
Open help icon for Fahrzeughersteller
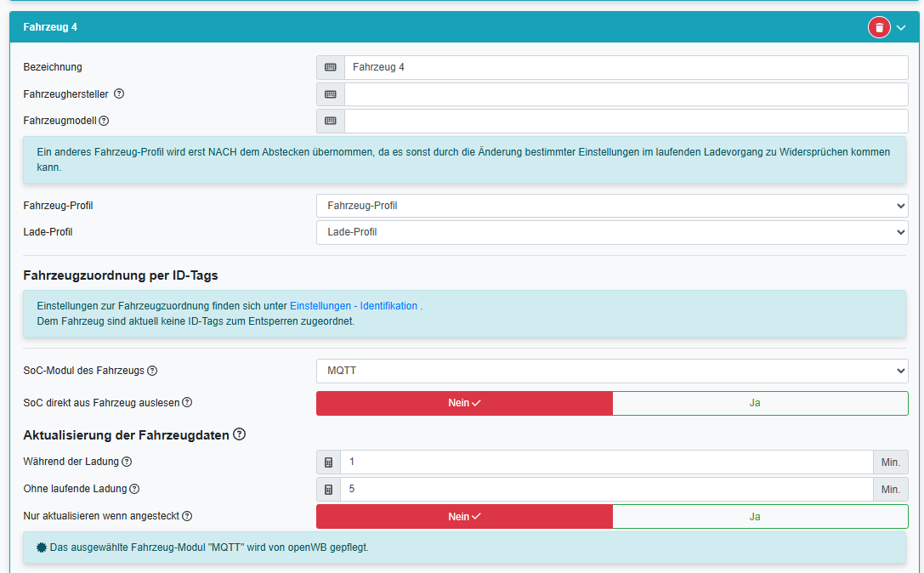(x=119, y=94)
